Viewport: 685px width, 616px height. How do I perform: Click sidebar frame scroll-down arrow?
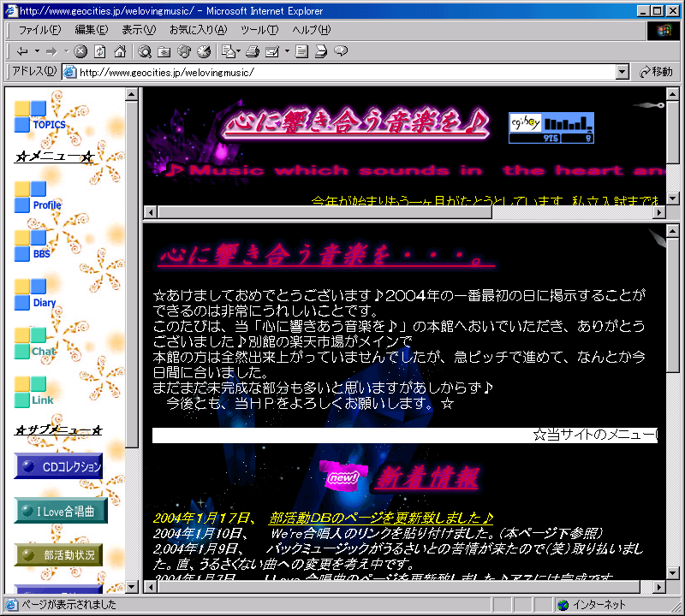(x=132, y=587)
